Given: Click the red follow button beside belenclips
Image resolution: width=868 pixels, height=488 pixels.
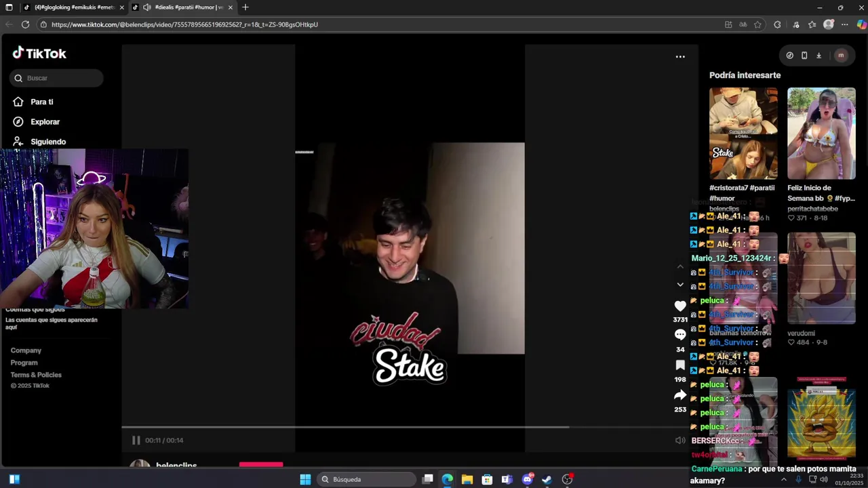Looking at the screenshot, I should (x=261, y=465).
